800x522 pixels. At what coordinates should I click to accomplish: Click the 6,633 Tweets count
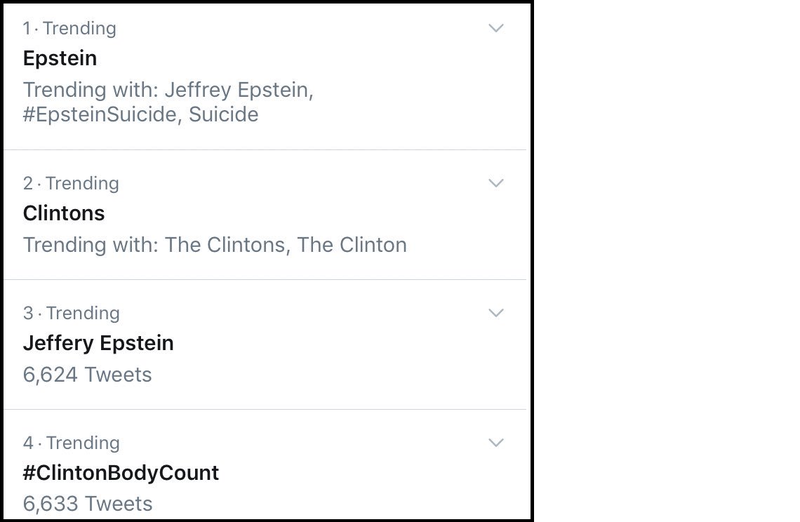click(87, 503)
